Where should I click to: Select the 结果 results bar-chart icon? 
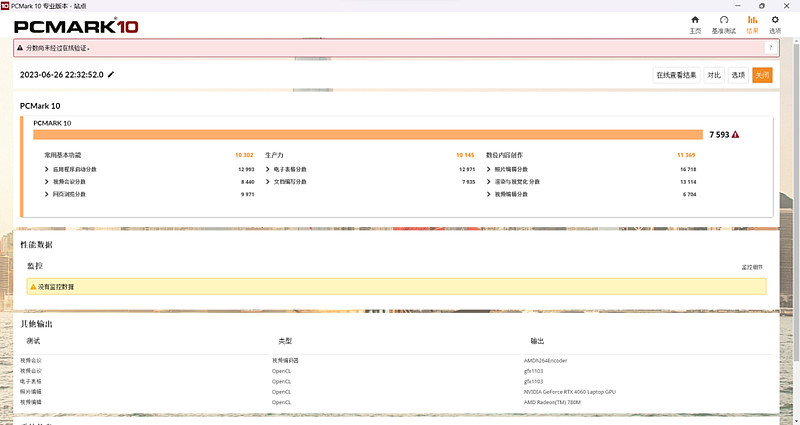point(752,20)
